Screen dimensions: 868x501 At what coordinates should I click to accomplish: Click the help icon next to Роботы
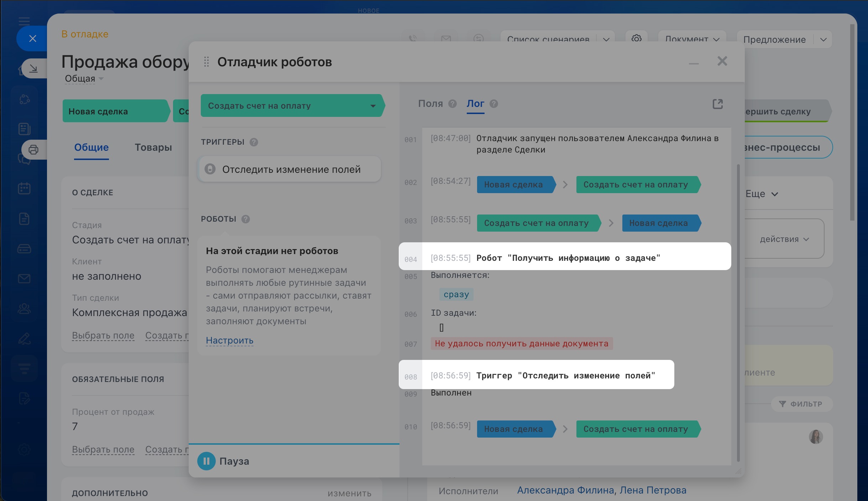click(x=245, y=219)
